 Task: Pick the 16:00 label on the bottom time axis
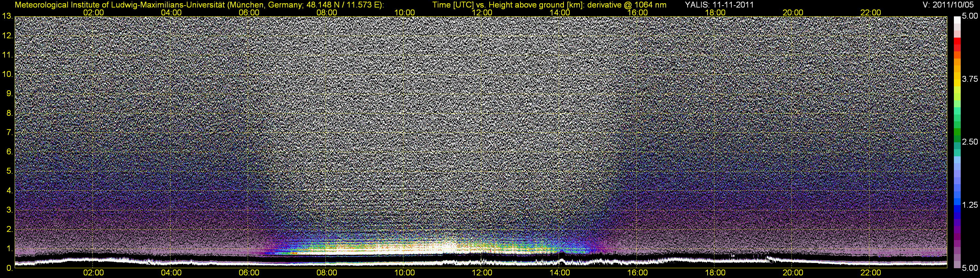(637, 273)
